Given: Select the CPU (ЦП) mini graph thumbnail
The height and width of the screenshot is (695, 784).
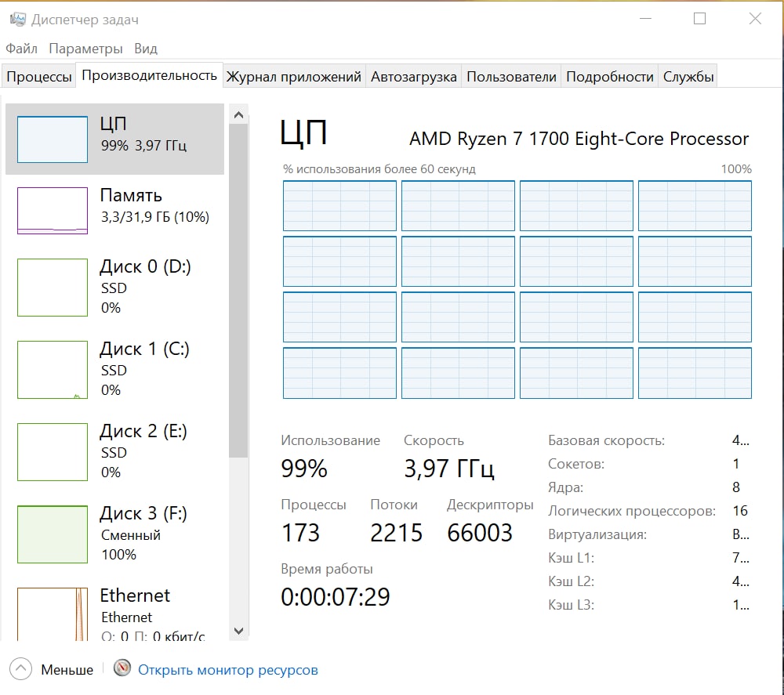Looking at the screenshot, I should [x=52, y=139].
